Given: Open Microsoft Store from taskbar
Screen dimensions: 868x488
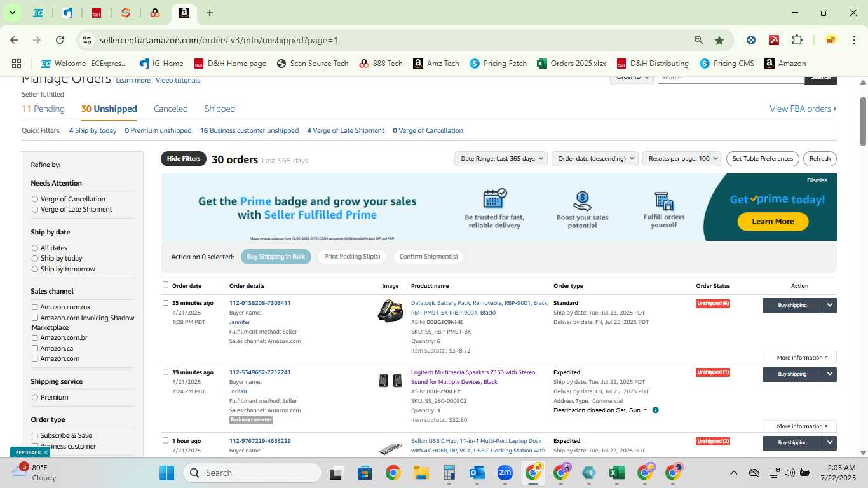Looking at the screenshot, I should click(x=365, y=473).
